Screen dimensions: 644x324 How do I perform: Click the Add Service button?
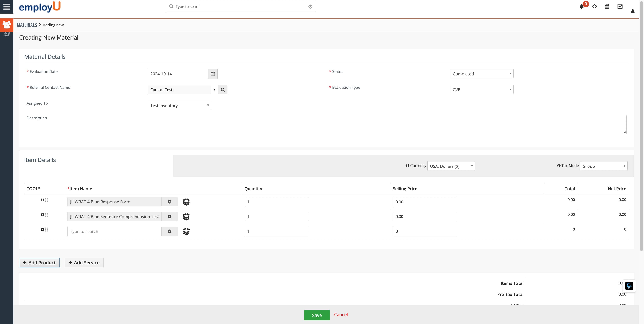pos(84,263)
